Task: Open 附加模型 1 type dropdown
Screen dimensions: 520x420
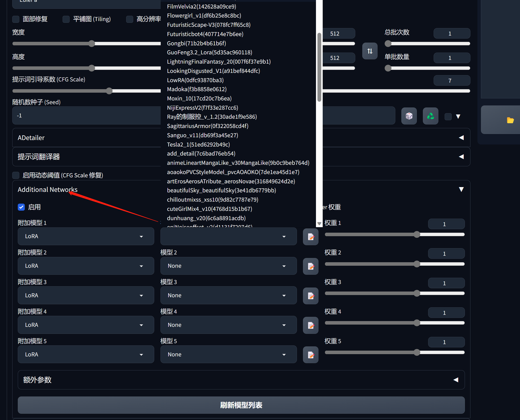Action: click(86, 236)
